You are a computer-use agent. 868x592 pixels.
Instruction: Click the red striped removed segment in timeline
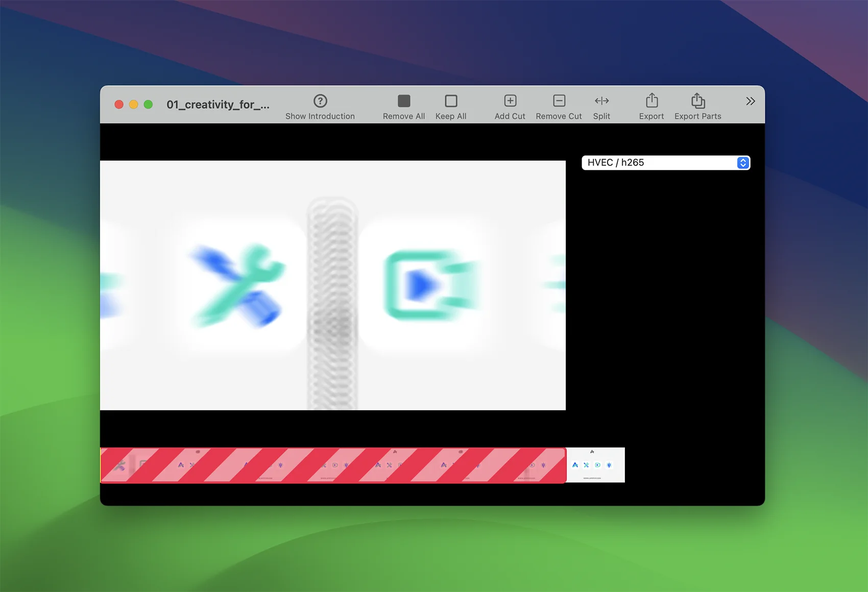pyautogui.click(x=333, y=465)
